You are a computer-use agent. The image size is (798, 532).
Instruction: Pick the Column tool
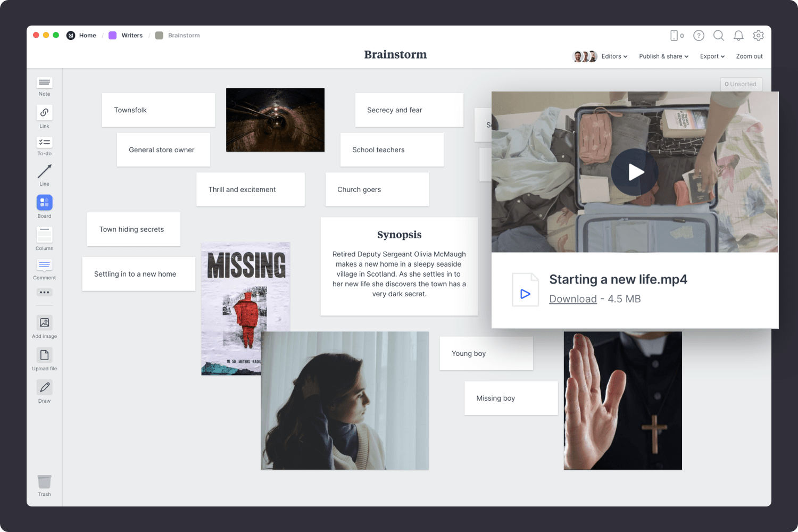pos(44,235)
